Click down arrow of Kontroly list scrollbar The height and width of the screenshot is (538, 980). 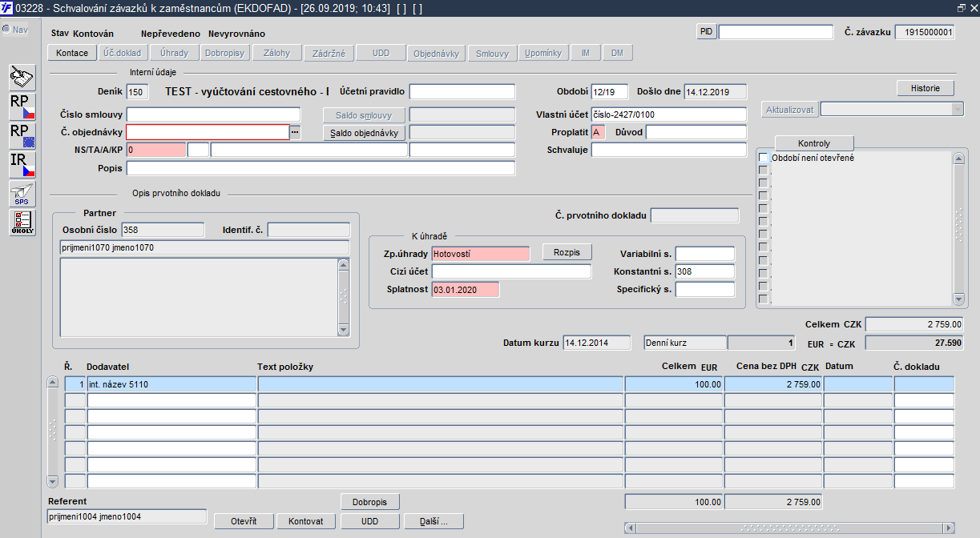click(958, 299)
